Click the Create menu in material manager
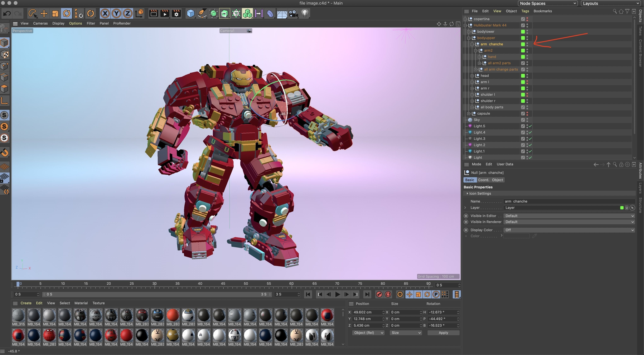The height and width of the screenshot is (355, 644). point(26,303)
